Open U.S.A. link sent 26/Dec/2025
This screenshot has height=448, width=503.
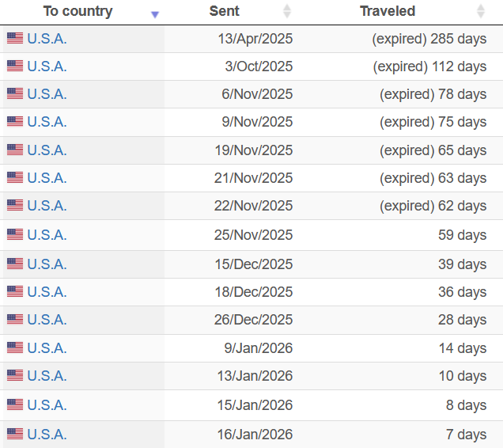pyautogui.click(x=47, y=320)
